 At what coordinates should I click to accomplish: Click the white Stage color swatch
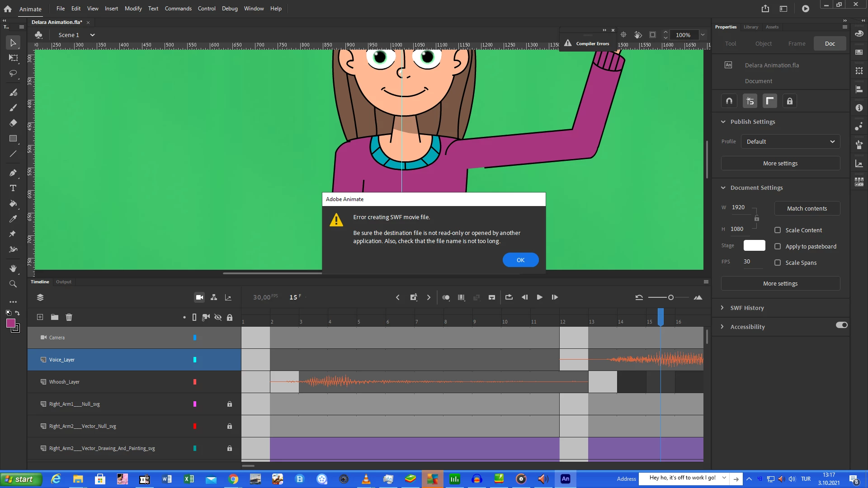pyautogui.click(x=754, y=245)
